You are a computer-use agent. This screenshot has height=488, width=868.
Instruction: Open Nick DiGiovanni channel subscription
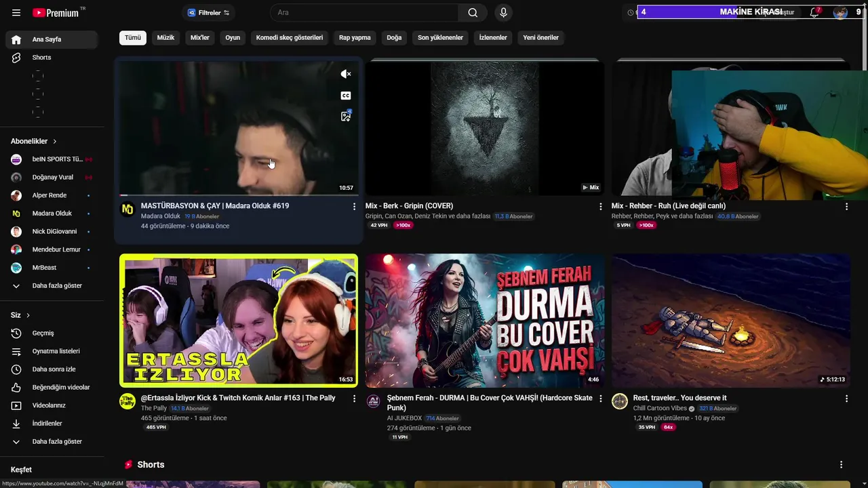[52, 232]
